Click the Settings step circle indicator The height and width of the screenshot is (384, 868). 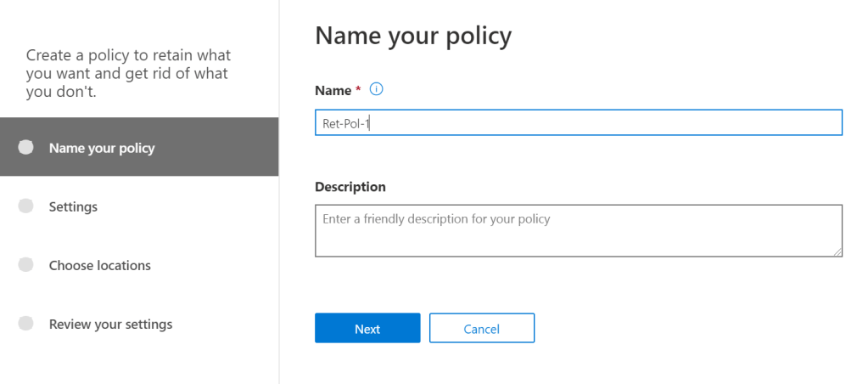tap(26, 206)
